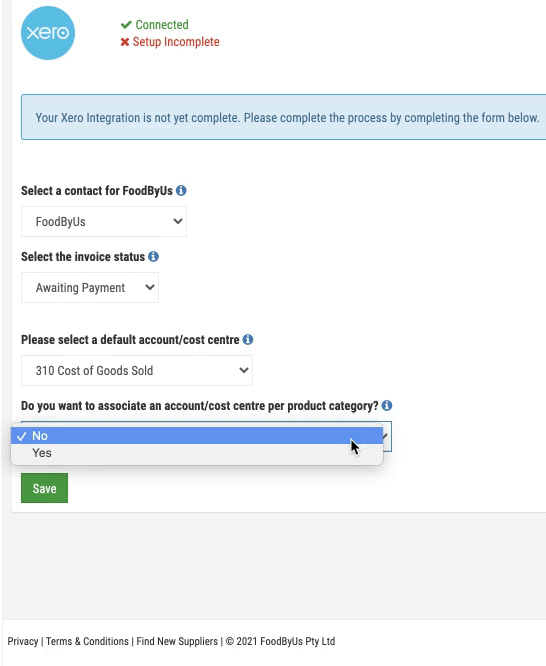Choose the checked No option in list
Image resolution: width=546 pixels, height=666 pixels.
(x=197, y=436)
